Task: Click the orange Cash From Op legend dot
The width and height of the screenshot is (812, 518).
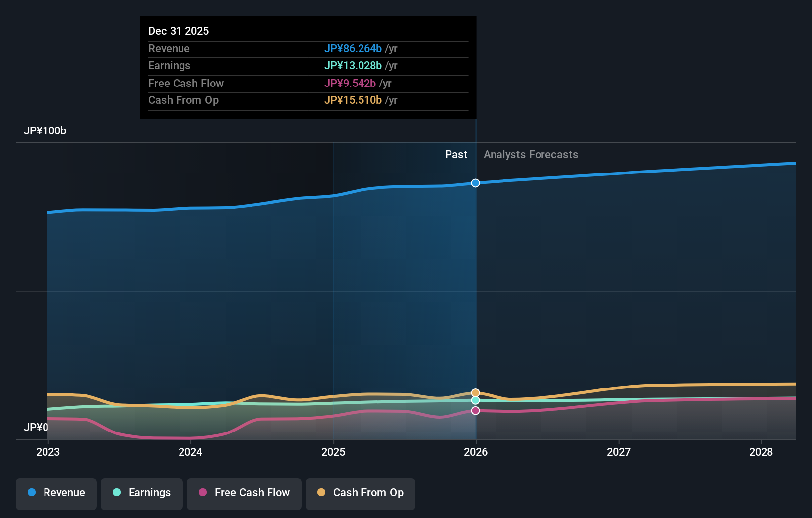Action: (321, 493)
